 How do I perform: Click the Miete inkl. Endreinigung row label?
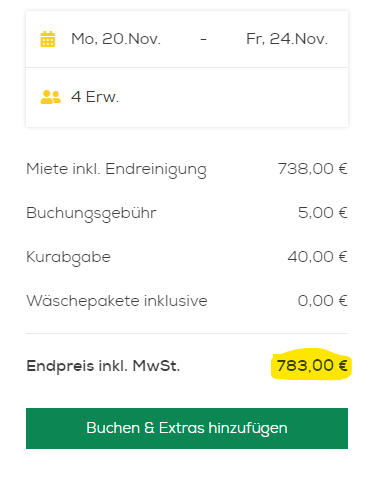pos(117,169)
